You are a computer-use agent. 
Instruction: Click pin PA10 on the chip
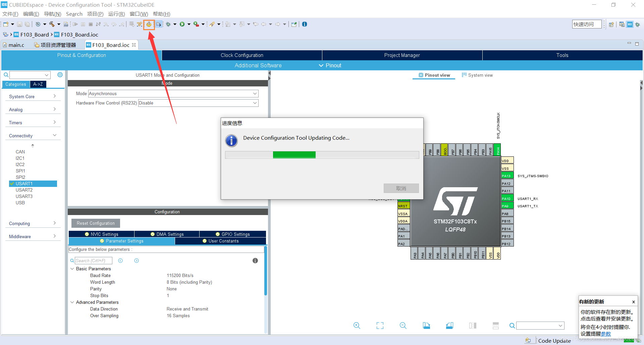coord(507,199)
